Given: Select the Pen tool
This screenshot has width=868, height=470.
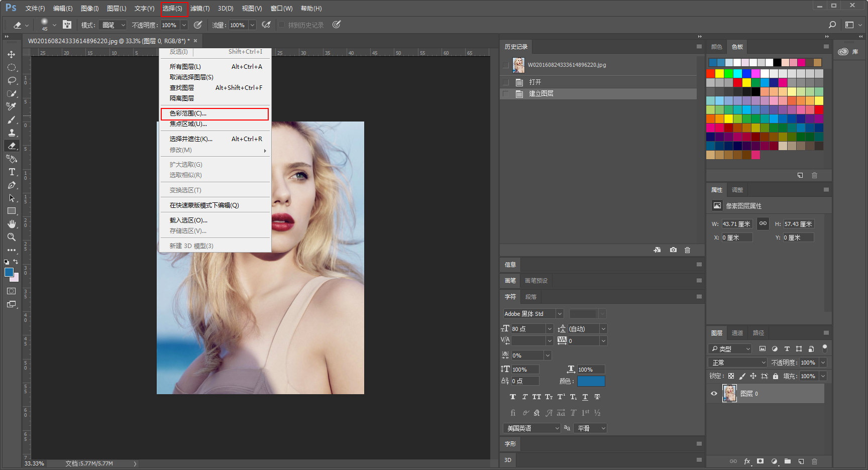Looking at the screenshot, I should [11, 185].
